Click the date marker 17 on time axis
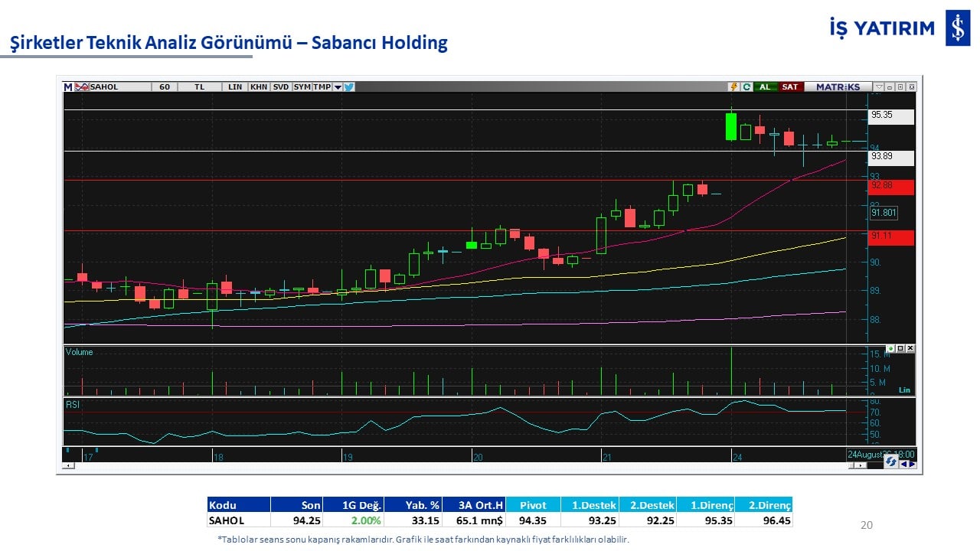 coord(88,458)
